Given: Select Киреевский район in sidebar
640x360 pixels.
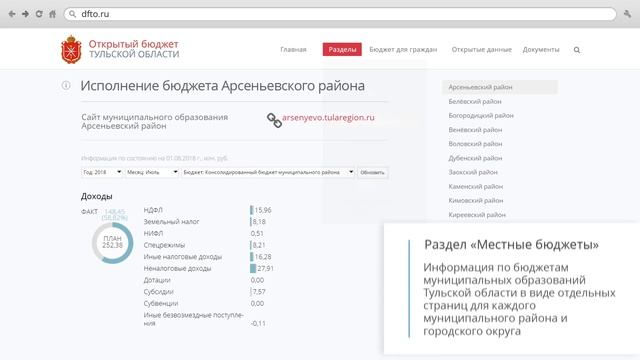Looking at the screenshot, I should [x=477, y=215].
